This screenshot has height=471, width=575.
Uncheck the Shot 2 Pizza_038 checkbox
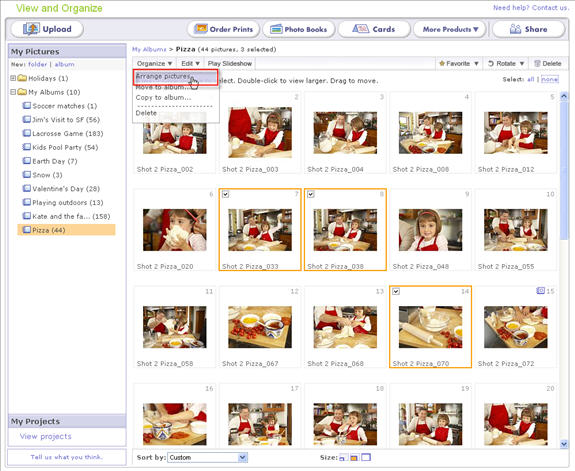click(311, 194)
